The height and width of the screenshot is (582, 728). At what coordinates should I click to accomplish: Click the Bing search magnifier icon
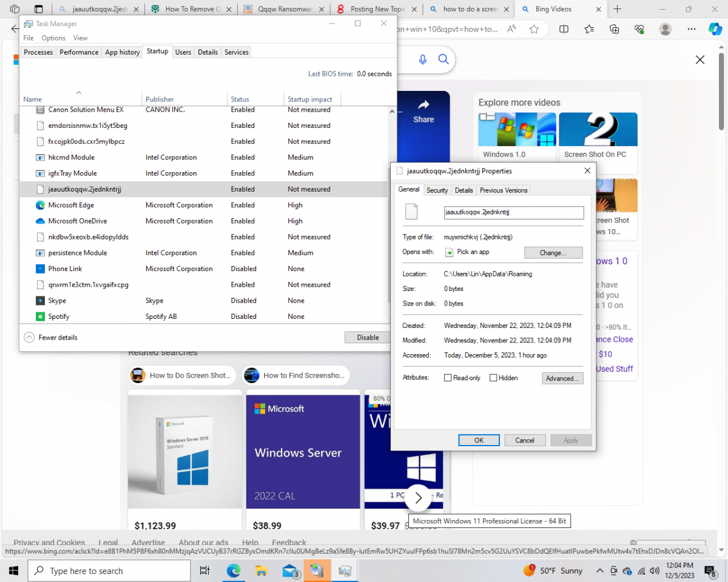point(443,59)
